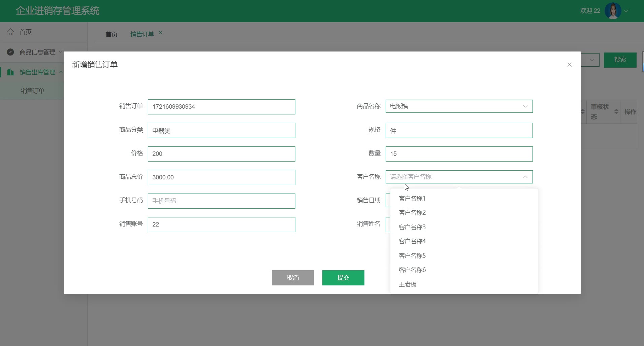644x346 pixels.
Task: Click the 搜索 button
Action: tap(620, 60)
